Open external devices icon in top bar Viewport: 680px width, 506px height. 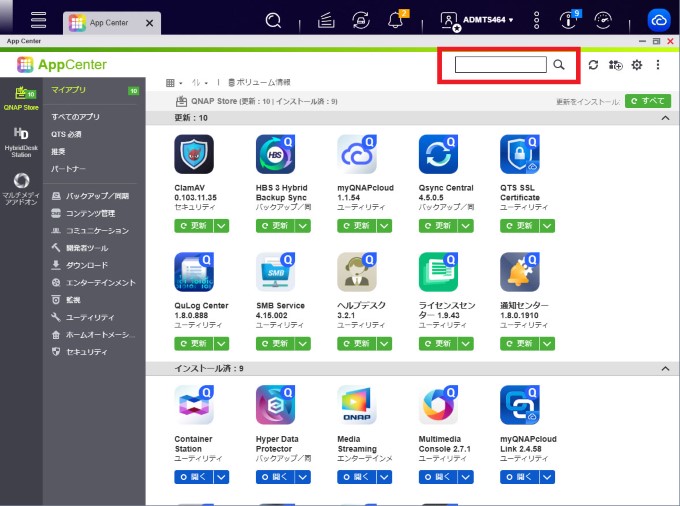[361, 20]
